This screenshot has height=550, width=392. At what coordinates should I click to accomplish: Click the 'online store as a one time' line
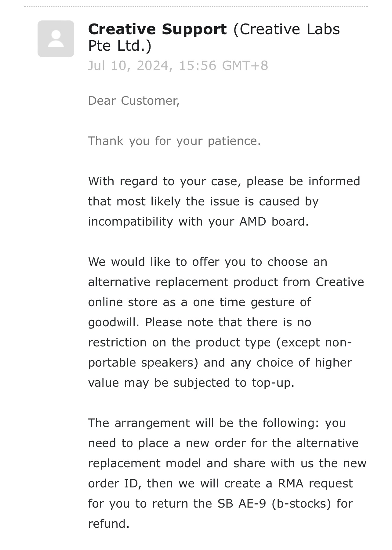point(199,302)
